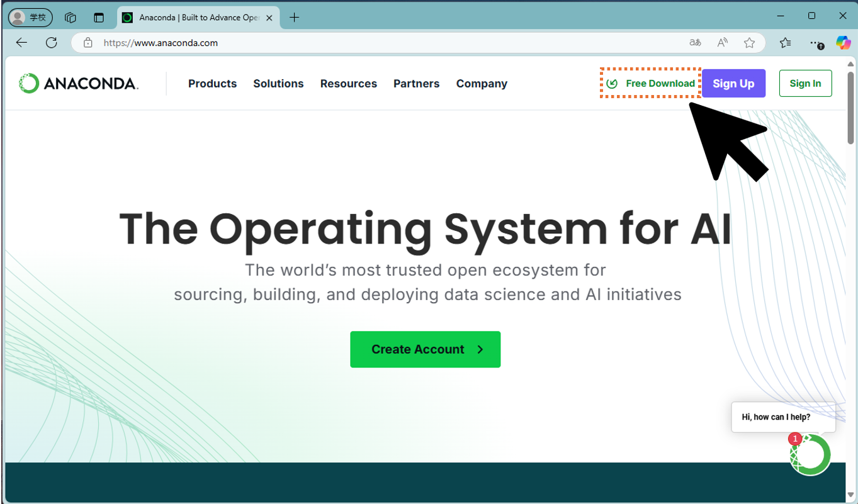Click the Anaconda logo

(79, 84)
